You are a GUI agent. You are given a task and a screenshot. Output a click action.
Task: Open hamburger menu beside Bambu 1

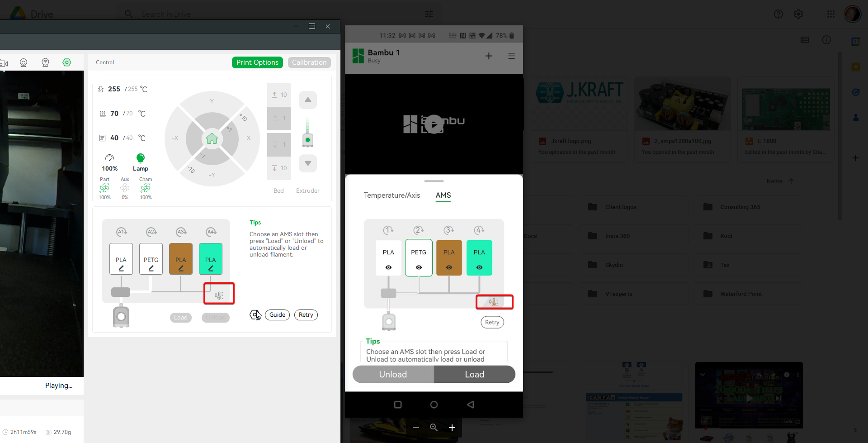point(511,56)
